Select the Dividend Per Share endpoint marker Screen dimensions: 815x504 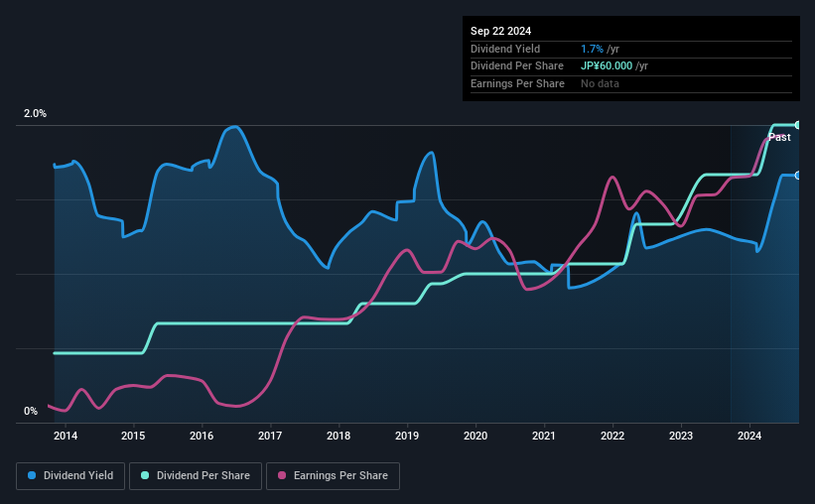click(x=798, y=125)
